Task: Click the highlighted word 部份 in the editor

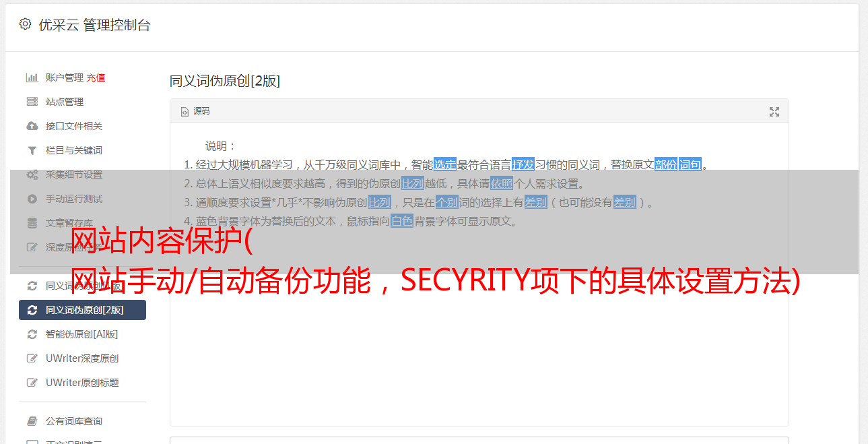Action: click(666, 164)
